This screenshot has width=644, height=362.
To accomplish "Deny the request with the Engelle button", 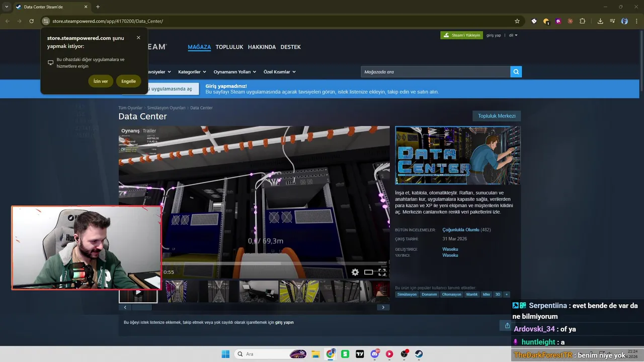I will (x=128, y=81).
